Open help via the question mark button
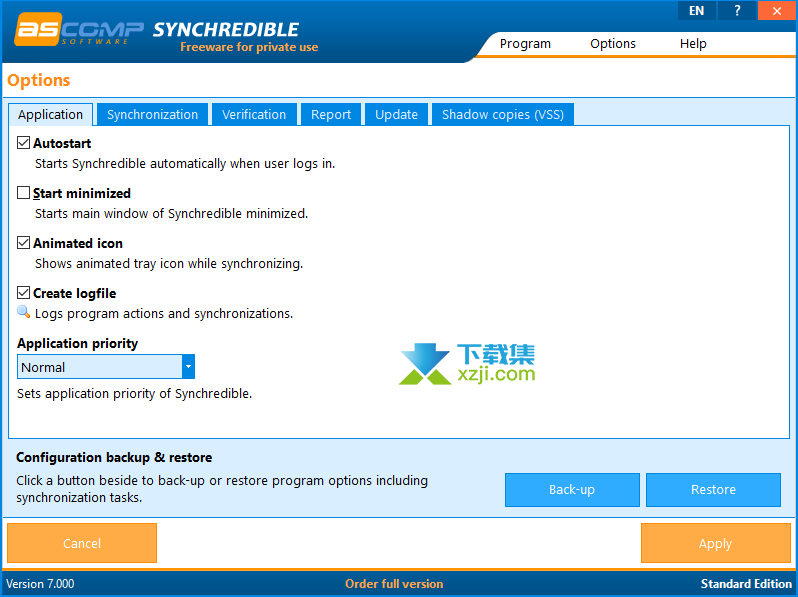This screenshot has height=597, width=798. (x=736, y=11)
